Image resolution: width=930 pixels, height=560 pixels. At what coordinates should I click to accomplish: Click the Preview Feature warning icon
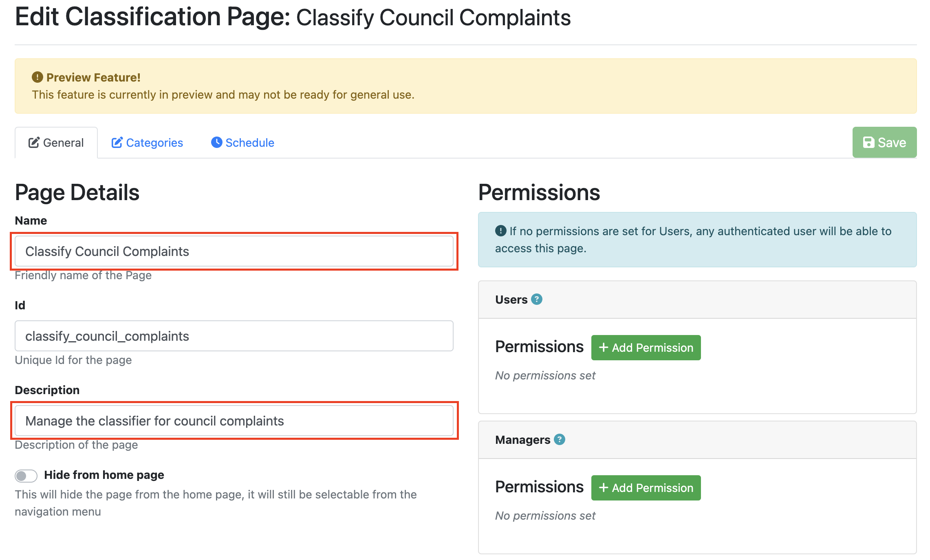tap(37, 77)
